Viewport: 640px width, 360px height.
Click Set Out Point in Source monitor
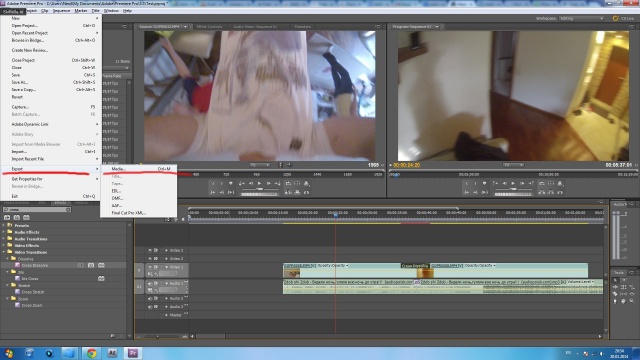click(222, 184)
